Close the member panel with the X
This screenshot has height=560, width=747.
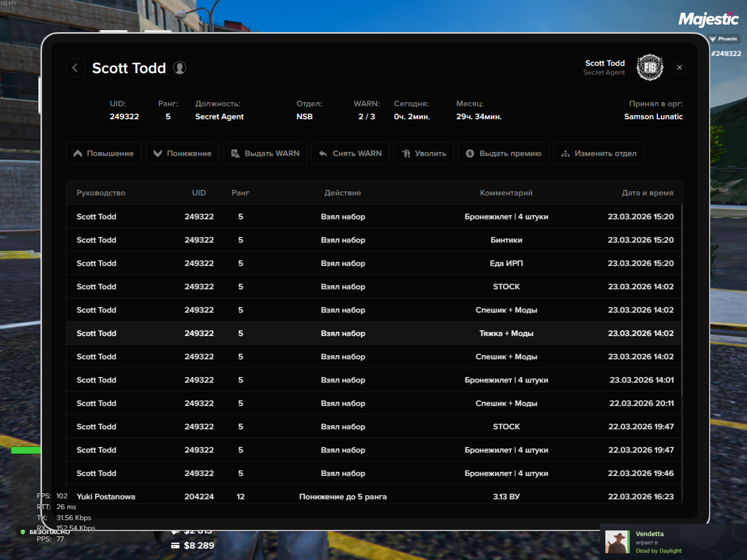680,67
